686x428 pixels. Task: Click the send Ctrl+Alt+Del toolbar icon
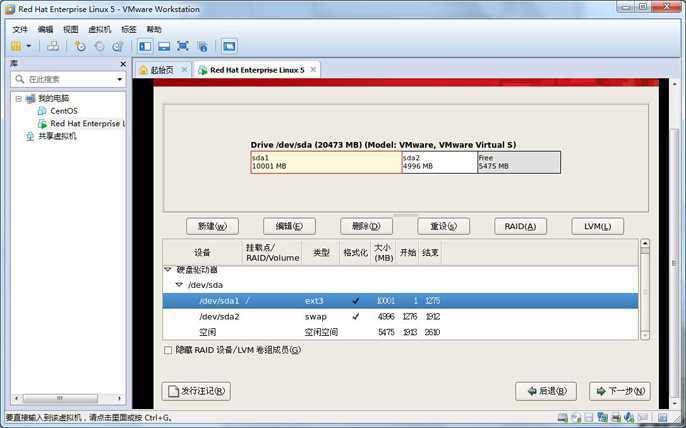(53, 46)
